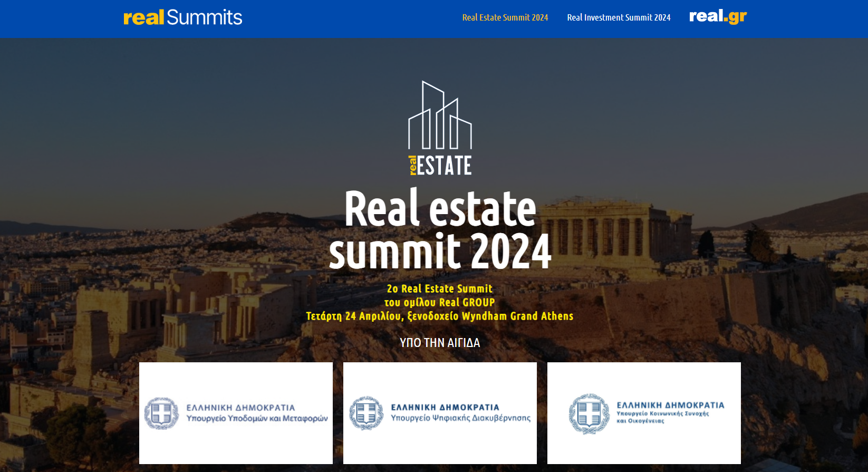Image resolution: width=868 pixels, height=472 pixels.
Task: Click the ΥΠΟ ΤΗΝ ΑΙΓΙΔΑ heading
Action: 440,343
